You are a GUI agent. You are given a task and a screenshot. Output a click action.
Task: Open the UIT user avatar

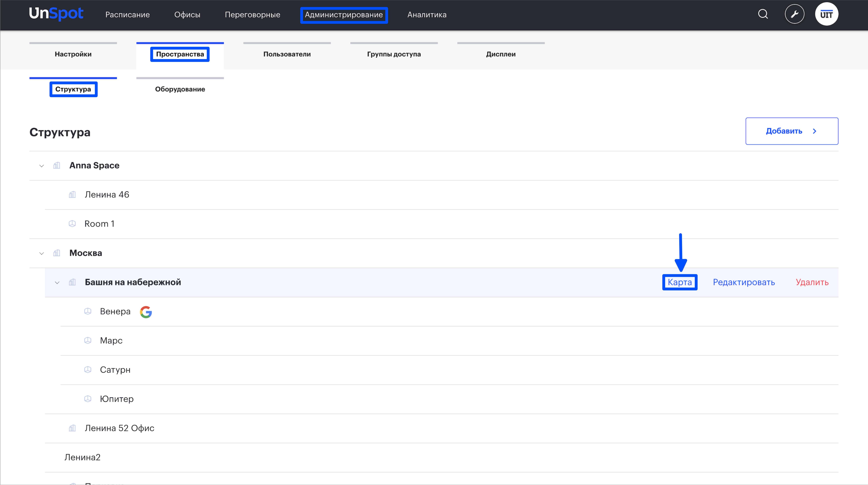827,14
